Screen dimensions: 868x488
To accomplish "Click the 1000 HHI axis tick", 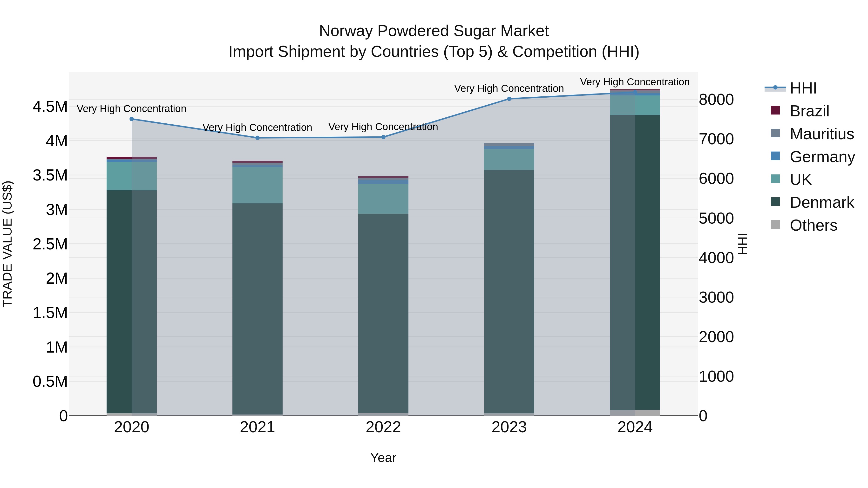I will tap(716, 376).
